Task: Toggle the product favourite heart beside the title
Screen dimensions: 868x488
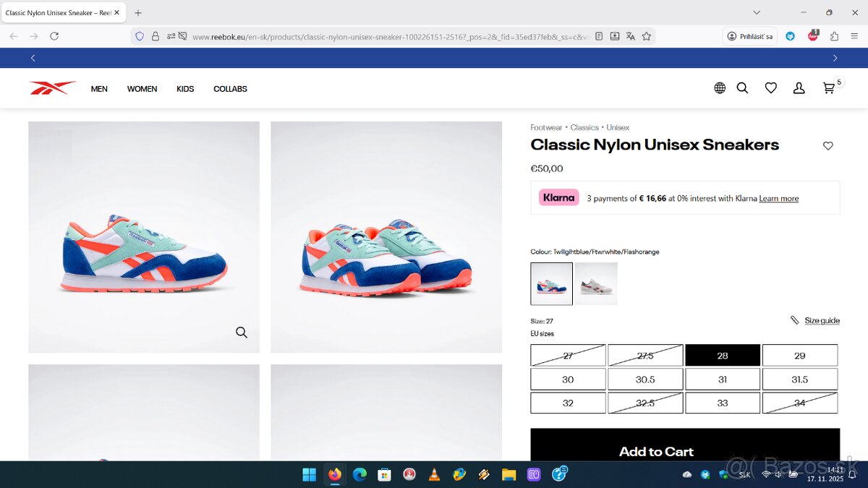Action: click(827, 145)
